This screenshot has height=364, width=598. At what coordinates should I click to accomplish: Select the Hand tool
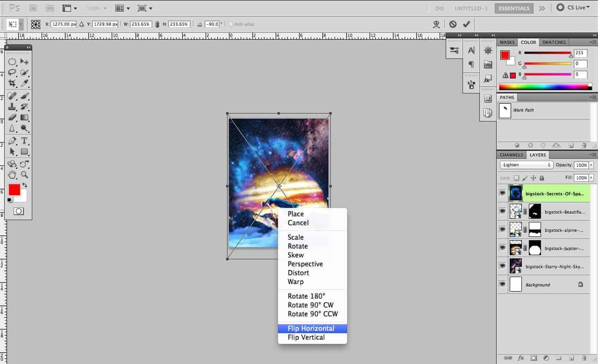coord(12,175)
